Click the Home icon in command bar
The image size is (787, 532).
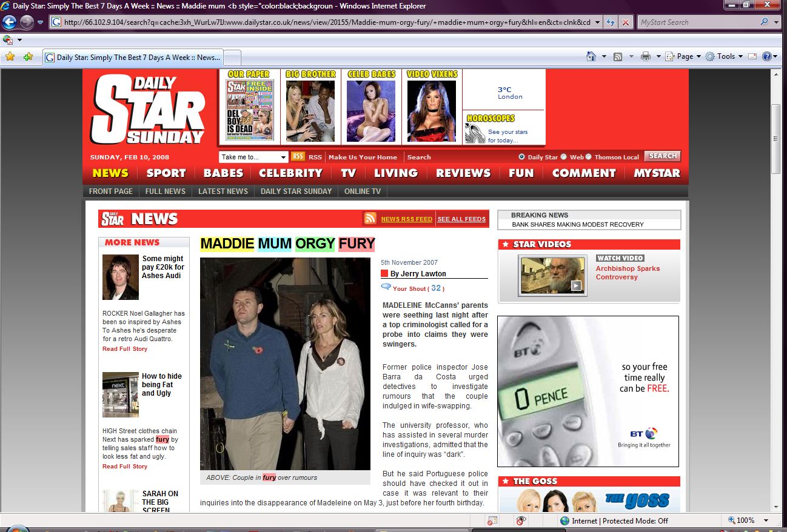click(x=591, y=56)
